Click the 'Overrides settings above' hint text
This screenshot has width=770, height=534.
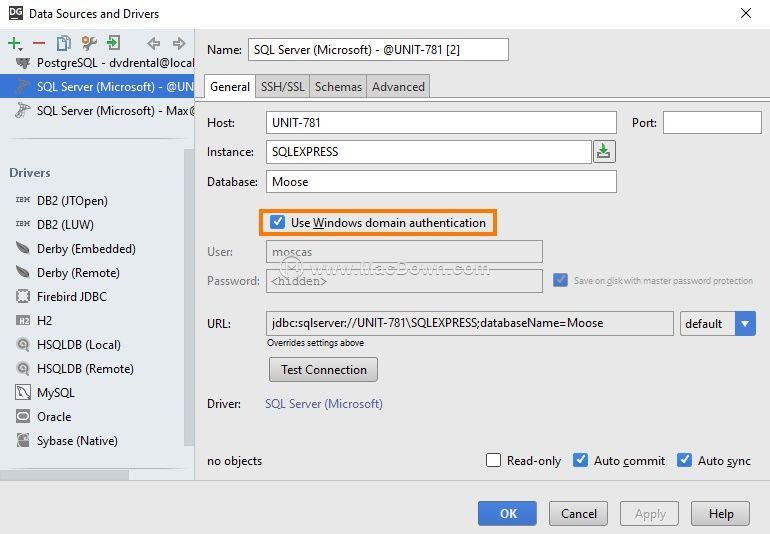coord(315,343)
